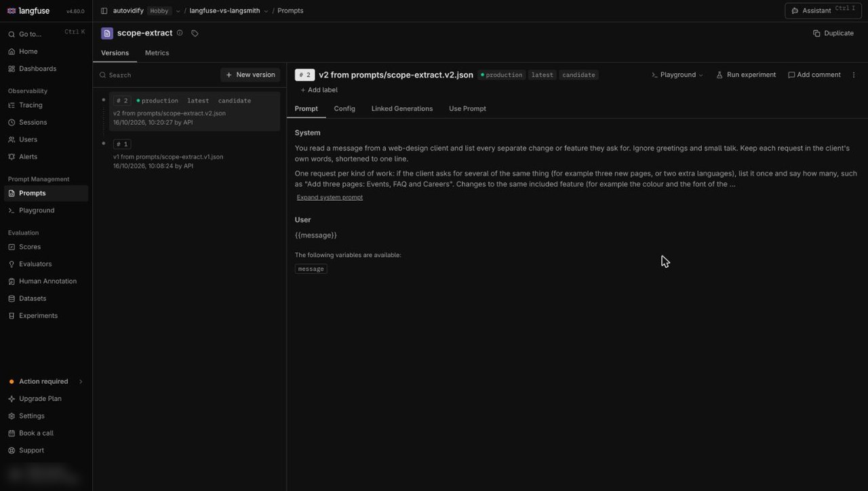Click the versions Search field
The width and height of the screenshot is (868, 491).
tap(157, 75)
